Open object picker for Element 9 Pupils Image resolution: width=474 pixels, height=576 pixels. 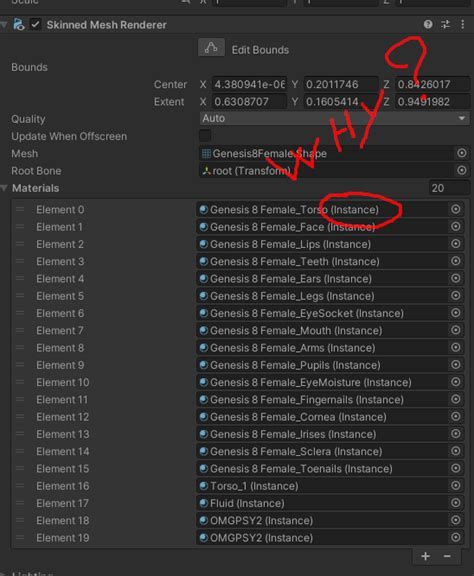click(x=456, y=365)
